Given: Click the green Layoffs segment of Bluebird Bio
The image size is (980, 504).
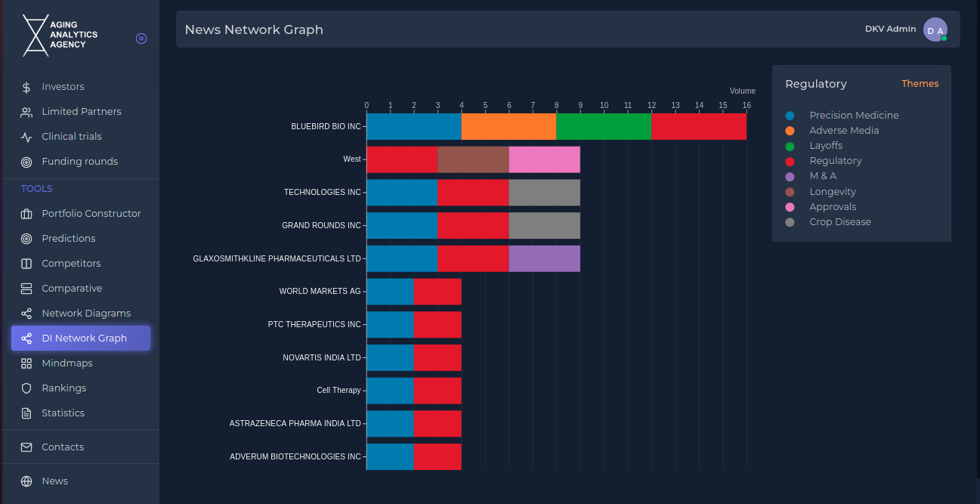Looking at the screenshot, I should tap(603, 126).
